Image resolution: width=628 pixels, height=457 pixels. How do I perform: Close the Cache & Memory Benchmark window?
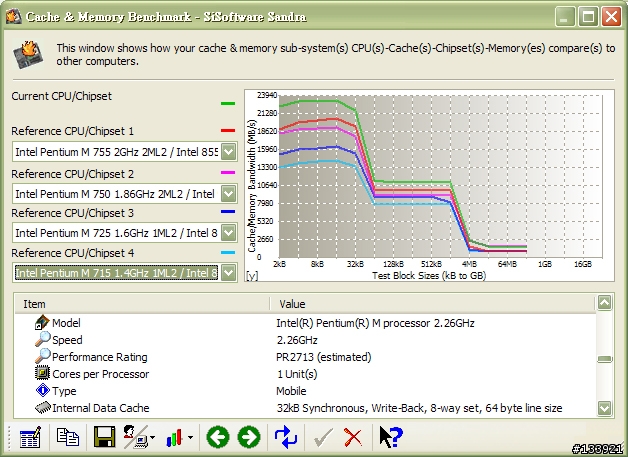coord(611,17)
